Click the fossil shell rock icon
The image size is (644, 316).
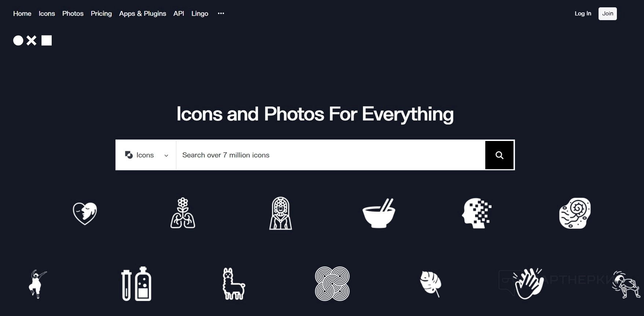tap(575, 213)
